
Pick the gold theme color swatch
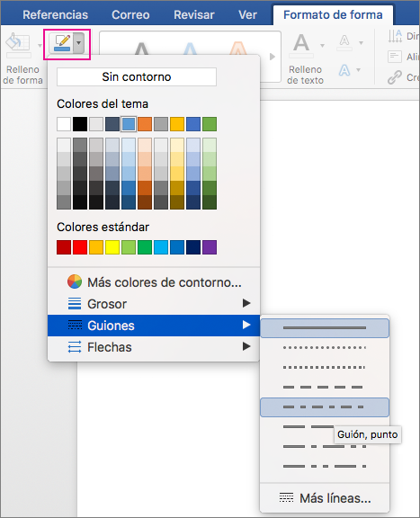pyautogui.click(x=177, y=124)
